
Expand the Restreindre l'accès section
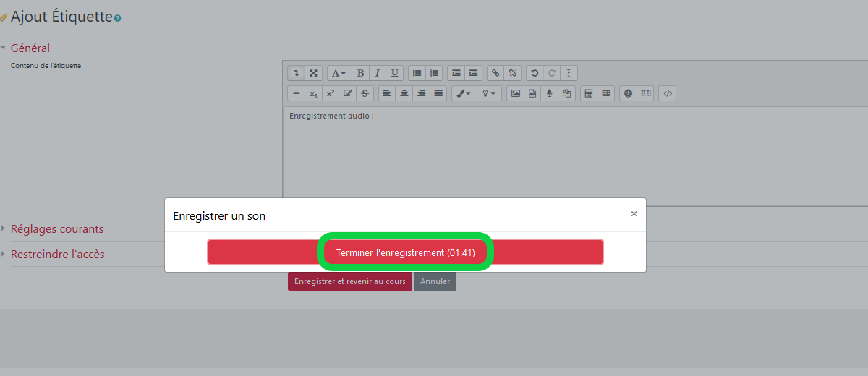point(57,255)
